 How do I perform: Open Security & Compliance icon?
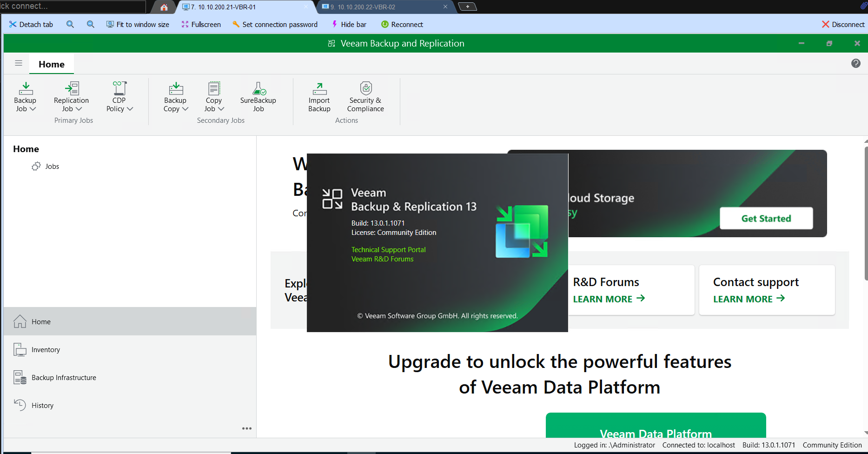tap(366, 88)
